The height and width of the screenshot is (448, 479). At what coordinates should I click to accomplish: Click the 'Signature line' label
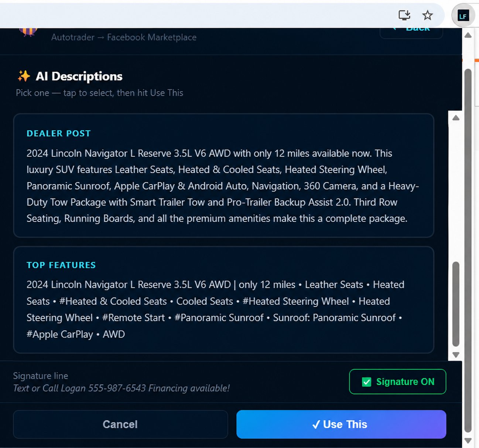tap(41, 376)
